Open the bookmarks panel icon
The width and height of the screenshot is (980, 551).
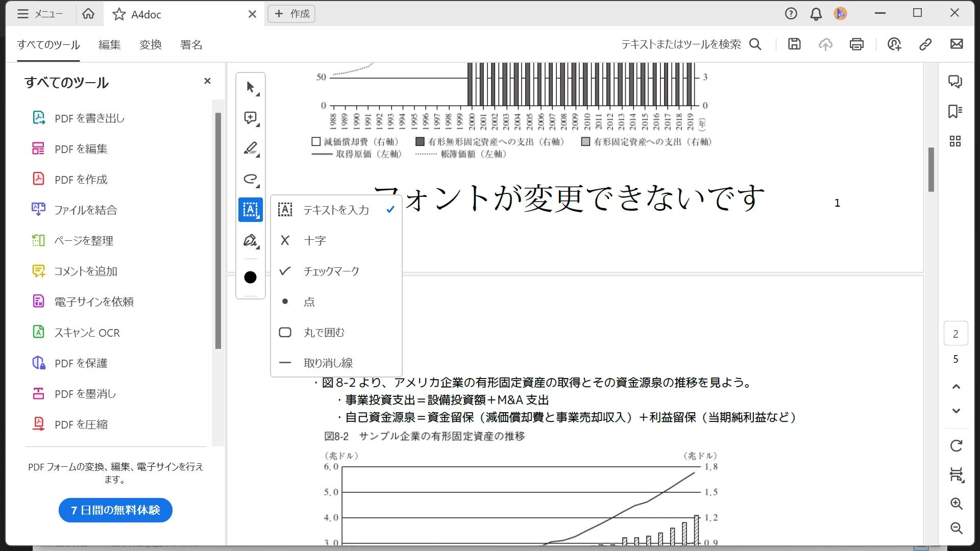(x=955, y=111)
